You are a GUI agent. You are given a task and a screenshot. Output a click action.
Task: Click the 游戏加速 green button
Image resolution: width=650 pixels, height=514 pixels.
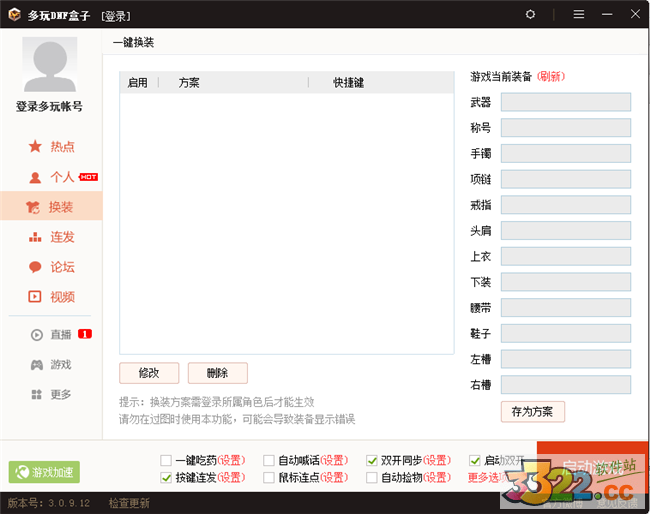(x=44, y=472)
